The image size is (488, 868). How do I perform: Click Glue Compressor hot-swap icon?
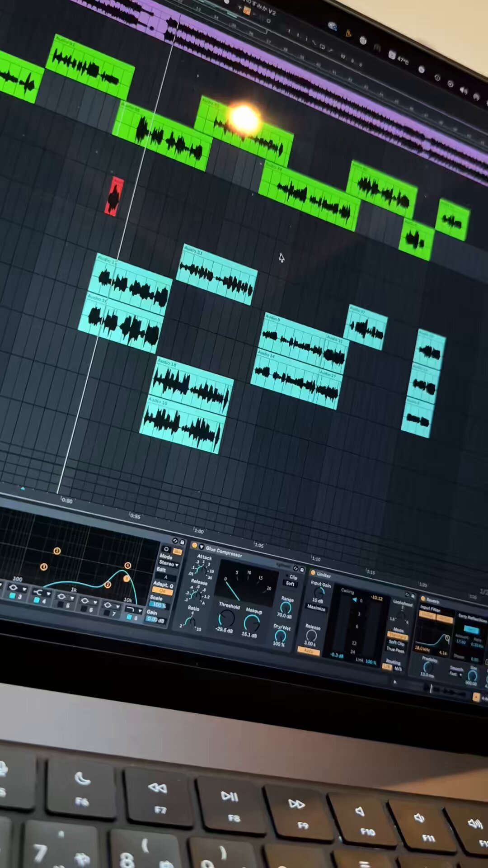point(296,568)
